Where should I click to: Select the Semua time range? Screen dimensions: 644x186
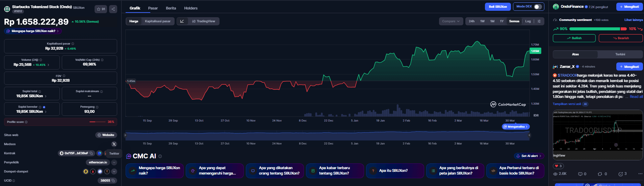[x=514, y=21]
